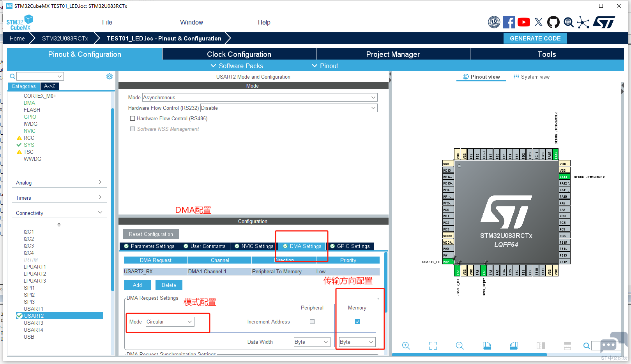This screenshot has height=364, width=631.
Task: Click the category search magnifier icon
Action: pyautogui.click(x=12, y=76)
